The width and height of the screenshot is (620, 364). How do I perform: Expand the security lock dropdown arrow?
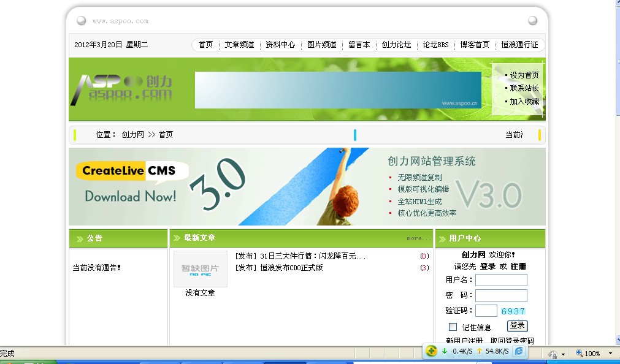click(563, 354)
